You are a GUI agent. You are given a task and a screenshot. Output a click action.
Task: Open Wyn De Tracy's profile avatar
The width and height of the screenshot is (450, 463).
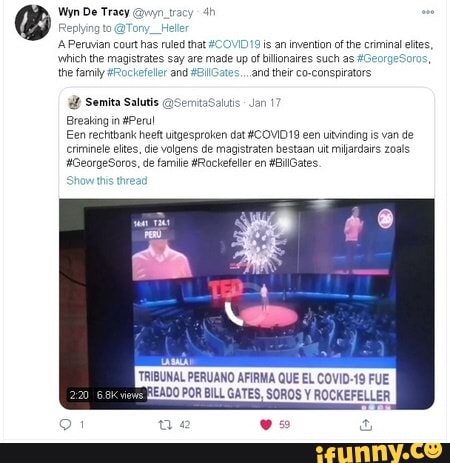click(33, 22)
